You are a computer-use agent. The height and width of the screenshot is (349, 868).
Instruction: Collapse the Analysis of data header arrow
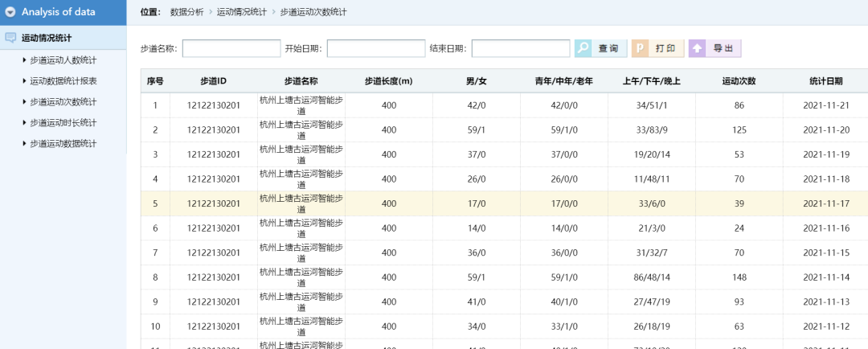(10, 12)
